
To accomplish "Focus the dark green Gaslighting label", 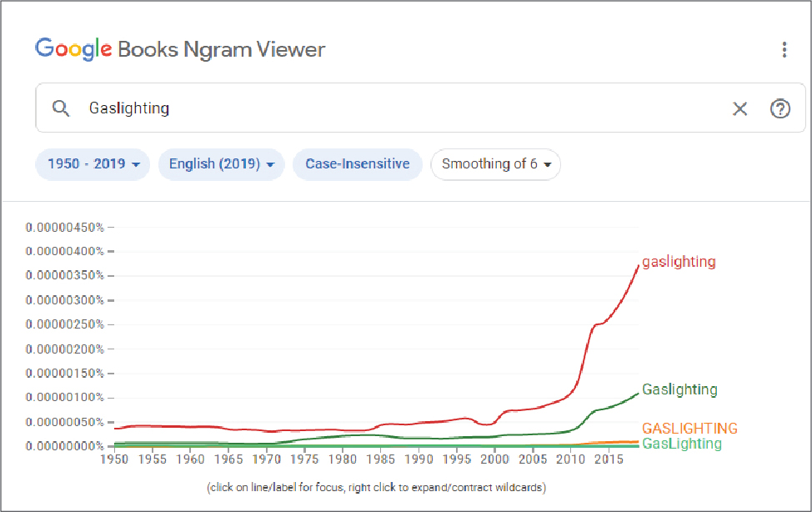I will pyautogui.click(x=679, y=389).
